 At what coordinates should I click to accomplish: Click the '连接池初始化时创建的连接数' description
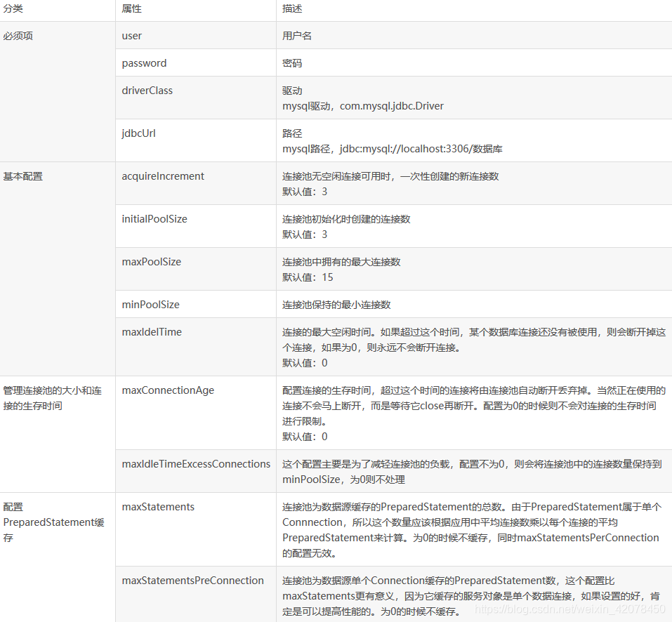[346, 219]
